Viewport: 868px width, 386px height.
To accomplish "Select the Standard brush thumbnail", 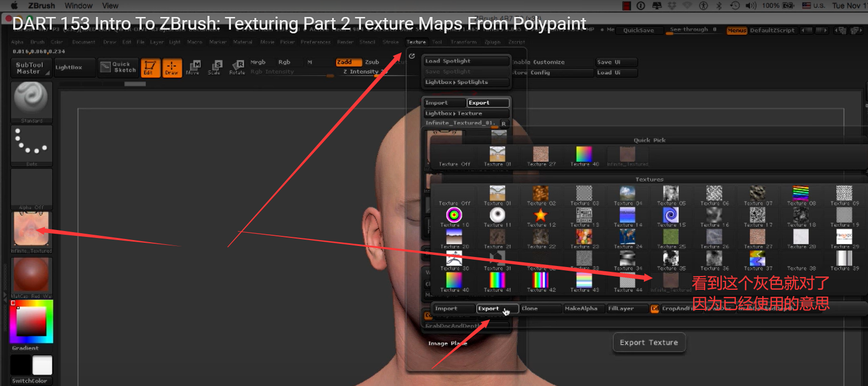I will point(32,102).
